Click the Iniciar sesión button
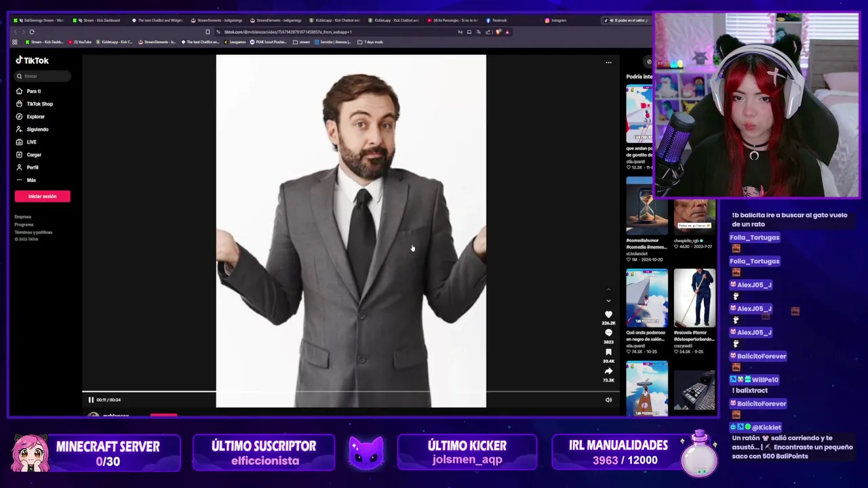 (x=42, y=197)
